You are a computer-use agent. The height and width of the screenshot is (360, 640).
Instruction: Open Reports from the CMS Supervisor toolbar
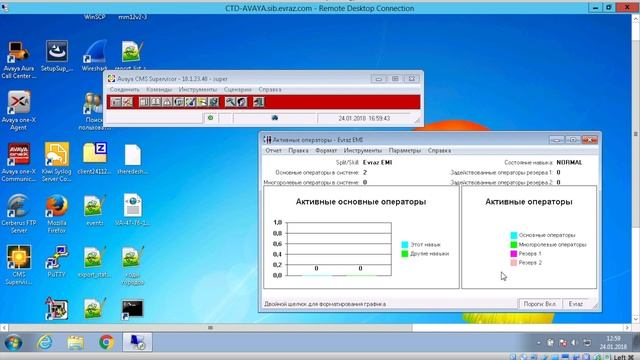pyautogui.click(x=144, y=102)
